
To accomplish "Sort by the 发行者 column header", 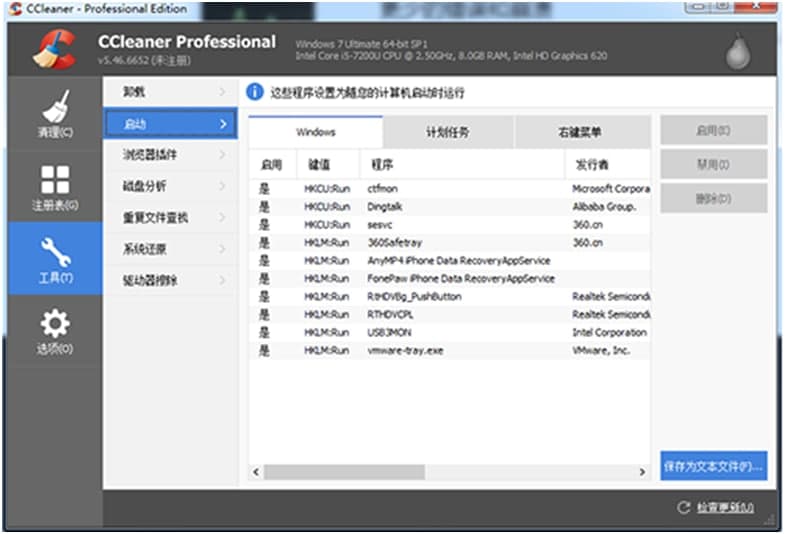I will [608, 164].
